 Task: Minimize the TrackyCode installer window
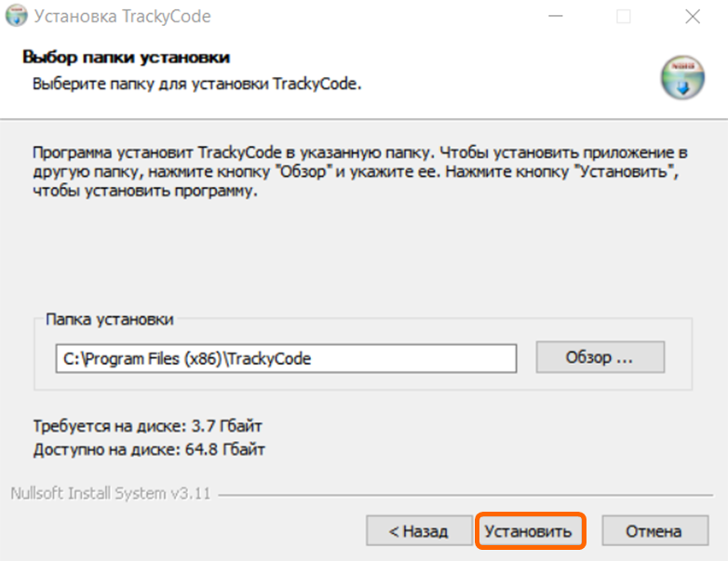pos(555,17)
